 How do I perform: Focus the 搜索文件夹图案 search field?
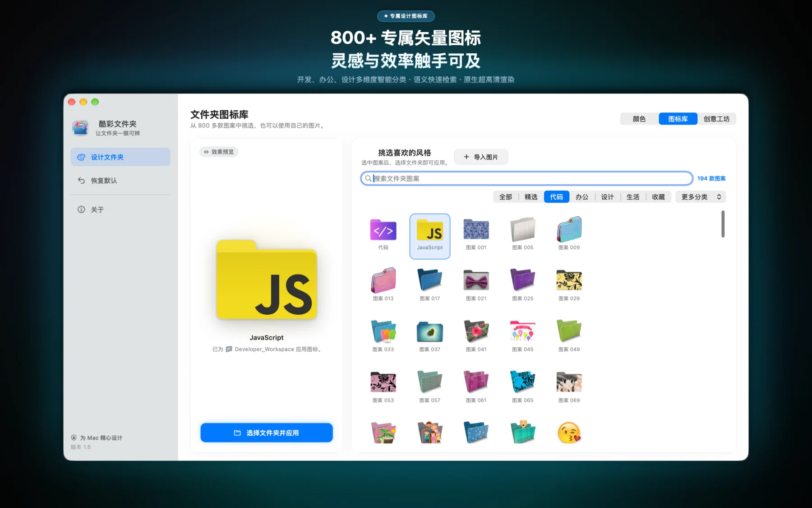point(526,178)
